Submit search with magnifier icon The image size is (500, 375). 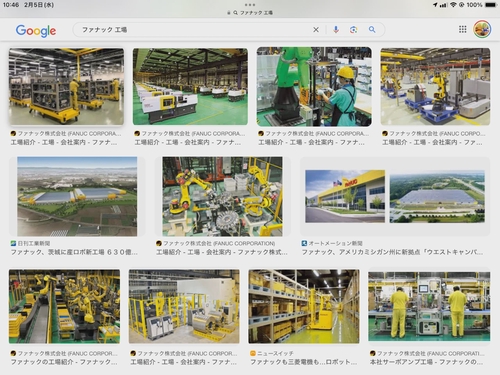372,30
